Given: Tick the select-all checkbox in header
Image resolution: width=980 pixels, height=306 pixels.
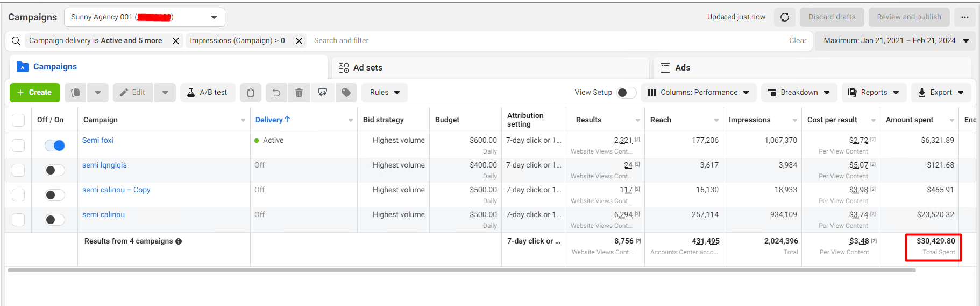Looking at the screenshot, I should click(x=18, y=120).
